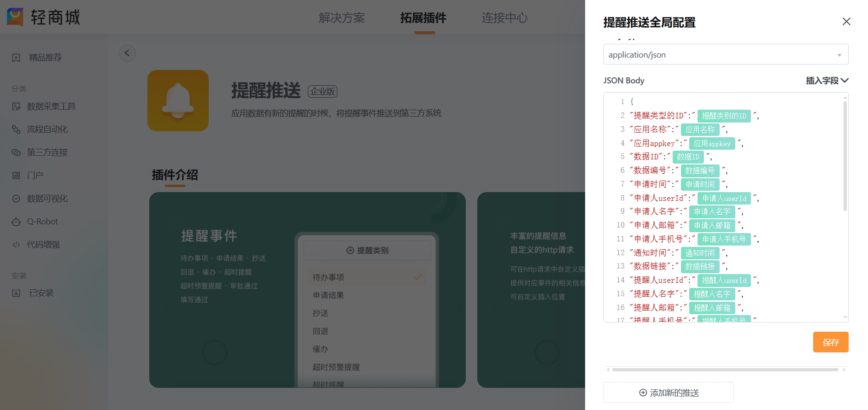
Task: Open 精品推荐 in the sidebar
Action: [45, 58]
